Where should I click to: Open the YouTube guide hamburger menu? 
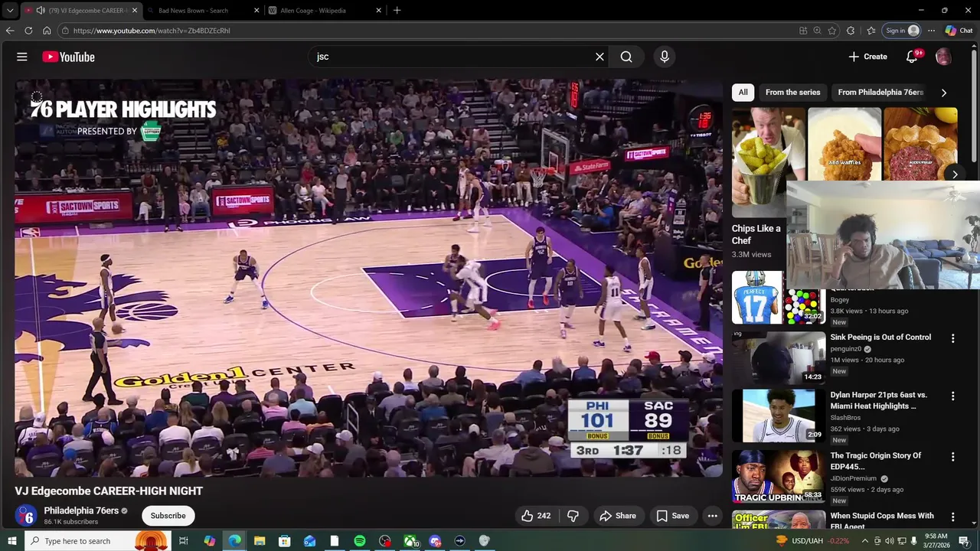click(x=22, y=57)
